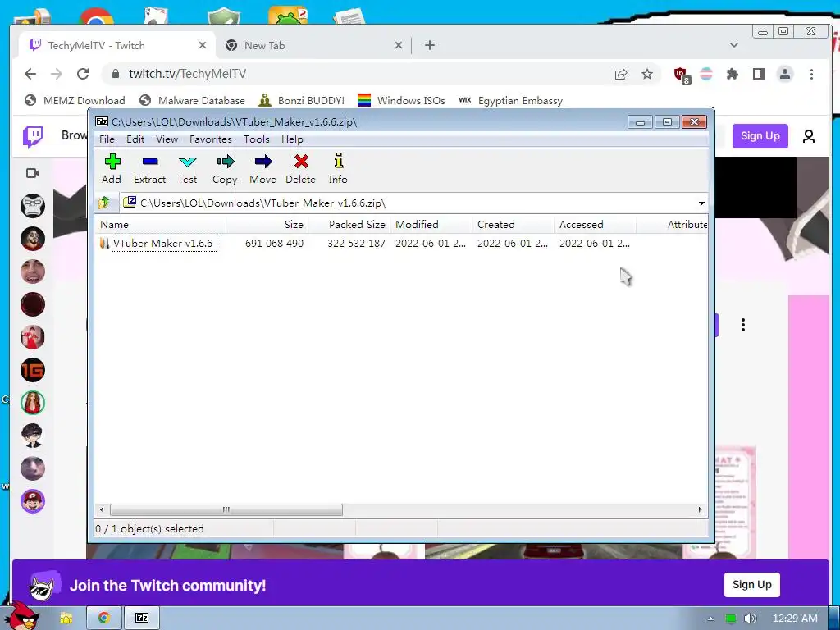Sort the list by Name column
Image resolution: width=840 pixels, height=630 pixels.
(x=160, y=225)
